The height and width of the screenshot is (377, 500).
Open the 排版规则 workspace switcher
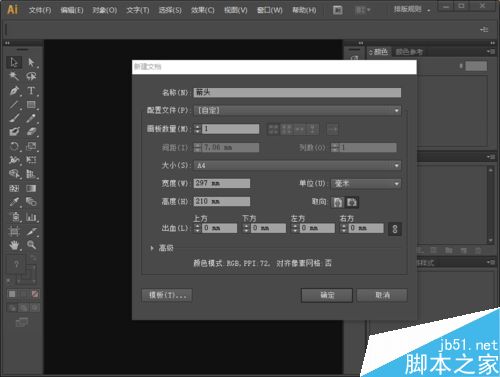412,10
